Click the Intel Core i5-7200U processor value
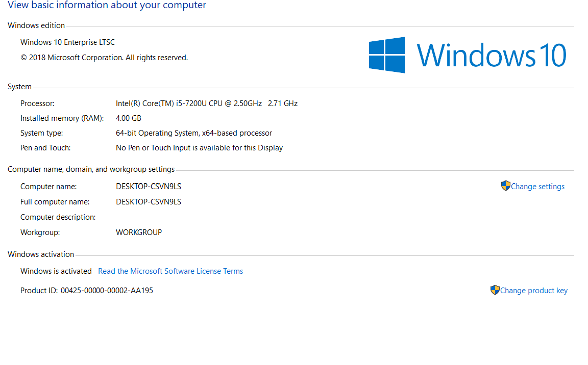Image resolution: width=588 pixels, height=365 pixels. tap(206, 103)
